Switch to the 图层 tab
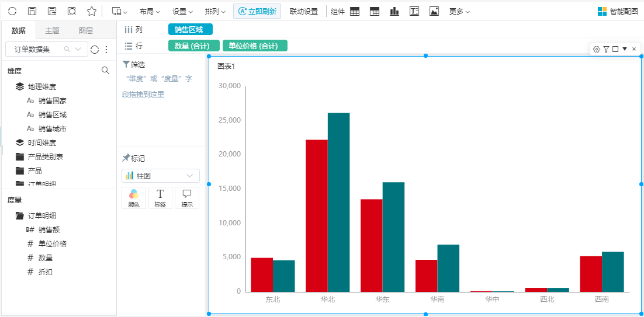Screen dimensions: 644x317 [x=86, y=31]
